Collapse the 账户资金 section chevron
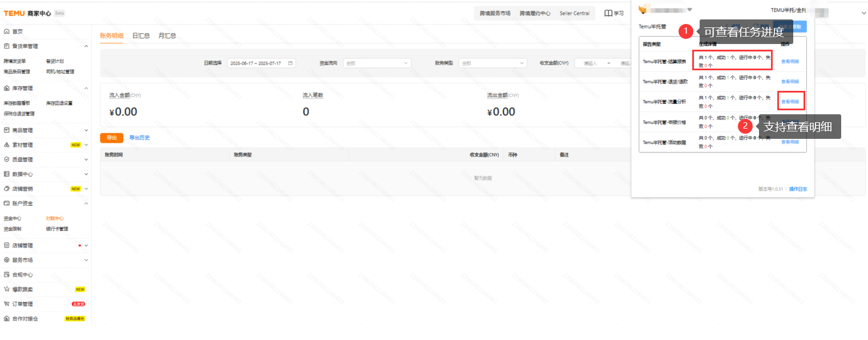868x340 pixels. click(86, 203)
